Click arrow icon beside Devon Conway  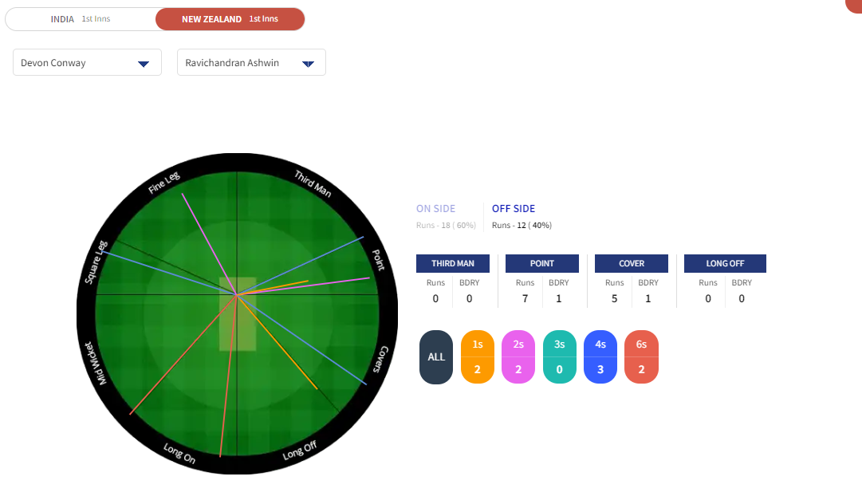coord(144,64)
